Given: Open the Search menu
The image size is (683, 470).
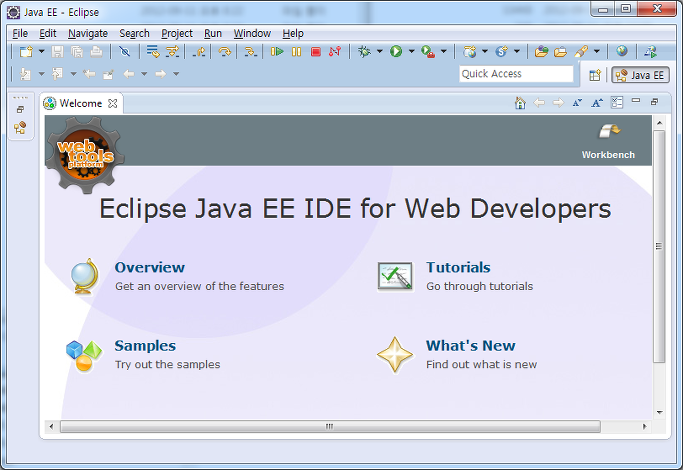Looking at the screenshot, I should tap(134, 33).
